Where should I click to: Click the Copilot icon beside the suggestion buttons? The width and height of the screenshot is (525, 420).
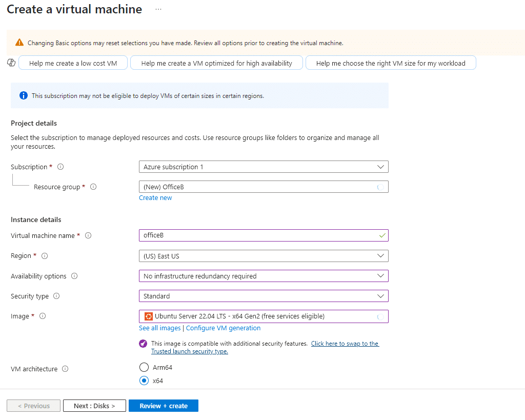(x=11, y=63)
